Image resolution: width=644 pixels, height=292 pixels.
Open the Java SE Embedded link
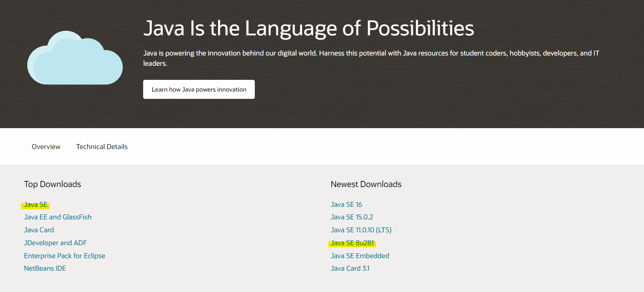click(360, 256)
